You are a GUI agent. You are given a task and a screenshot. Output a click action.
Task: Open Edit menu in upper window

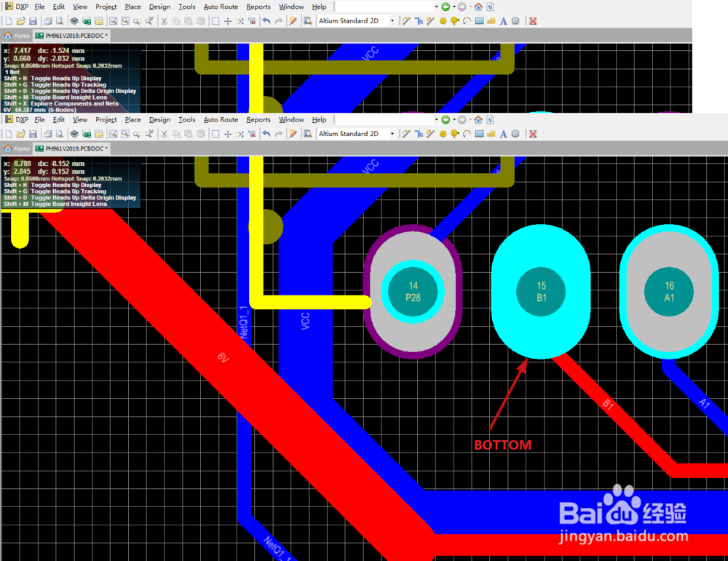pyautogui.click(x=58, y=7)
